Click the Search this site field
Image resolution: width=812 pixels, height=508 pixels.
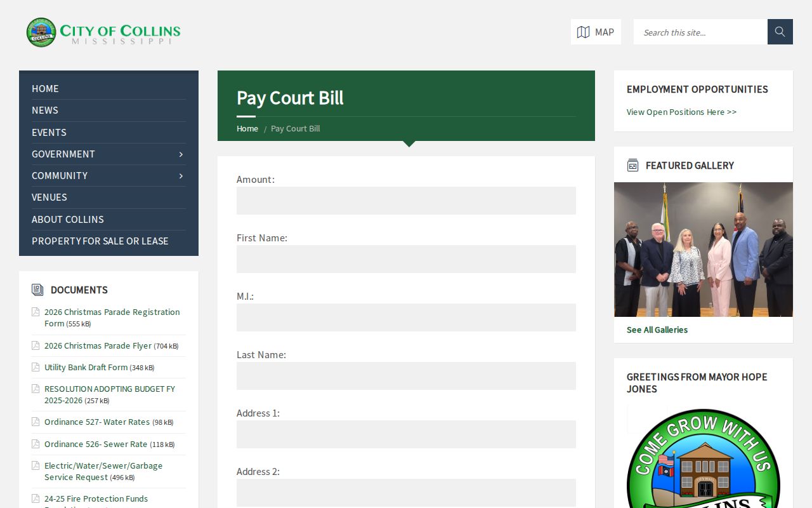700,32
